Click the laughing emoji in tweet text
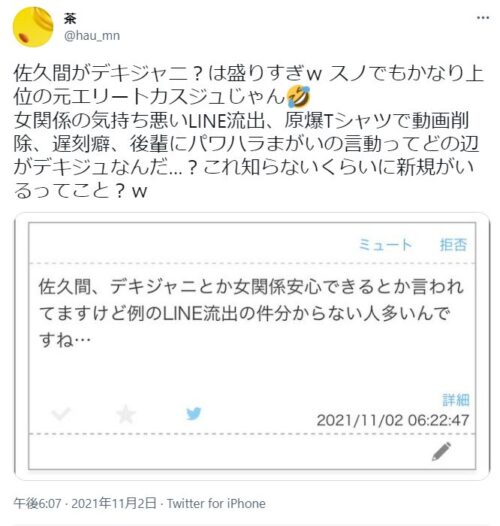Viewport: 500px width, 526px height. point(299,96)
